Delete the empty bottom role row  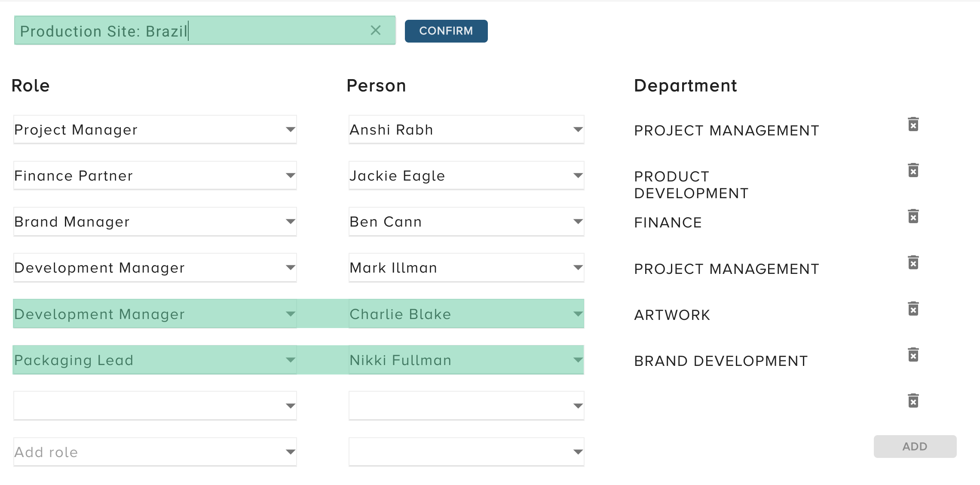[x=913, y=401]
